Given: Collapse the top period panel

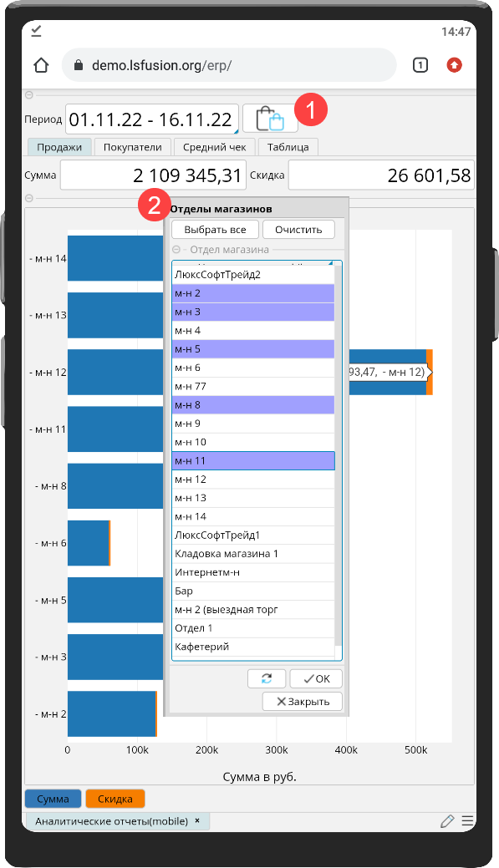Looking at the screenshot, I should [x=29, y=95].
